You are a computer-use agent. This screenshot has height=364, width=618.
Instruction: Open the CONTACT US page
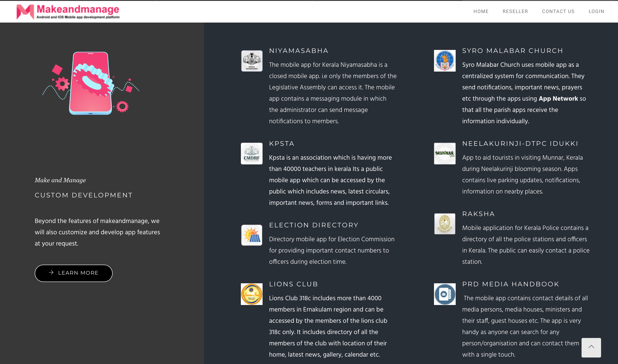[558, 11]
